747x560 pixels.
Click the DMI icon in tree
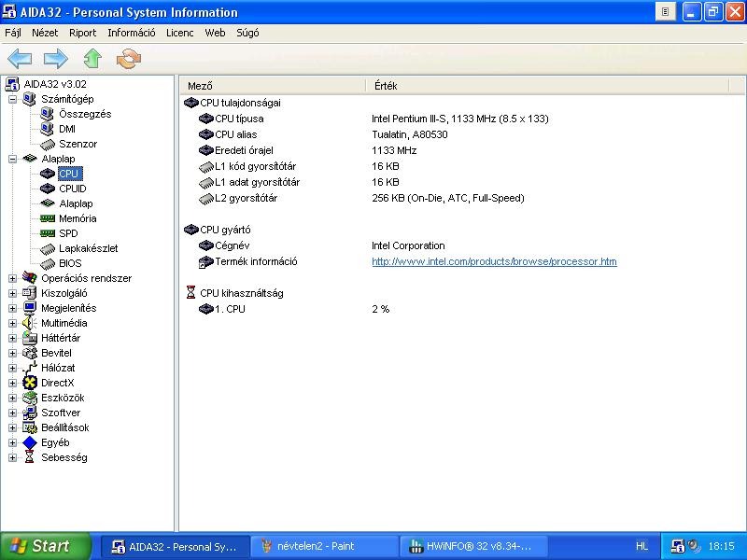(x=48, y=129)
